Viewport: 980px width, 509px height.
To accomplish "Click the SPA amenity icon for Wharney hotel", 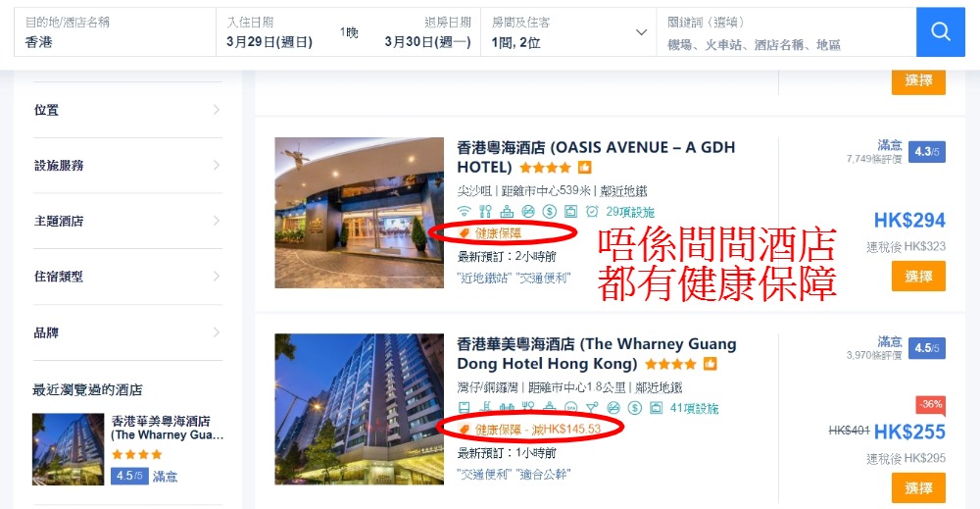I will click(570, 408).
